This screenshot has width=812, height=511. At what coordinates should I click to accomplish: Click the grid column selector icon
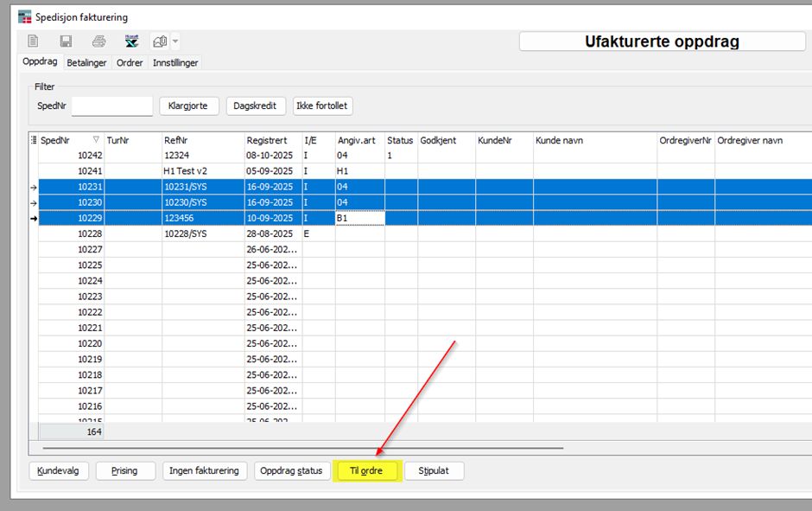(x=34, y=140)
